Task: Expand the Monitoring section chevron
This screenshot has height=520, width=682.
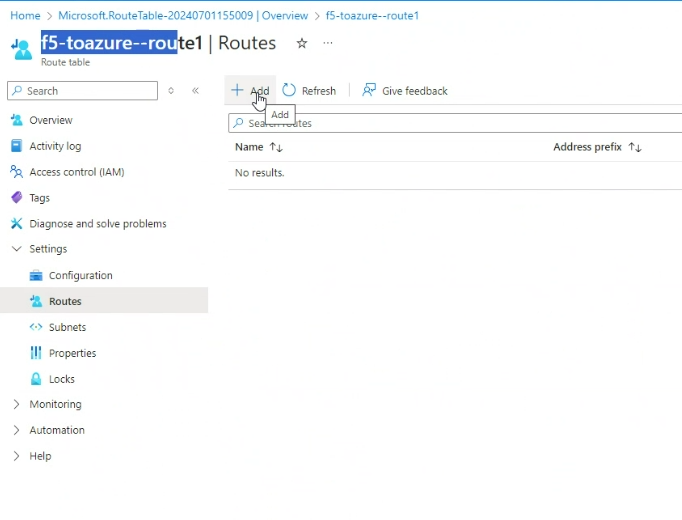Action: 17,404
